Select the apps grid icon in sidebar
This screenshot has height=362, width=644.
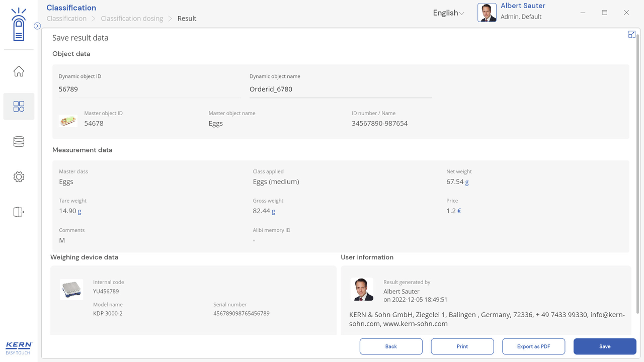point(19,106)
